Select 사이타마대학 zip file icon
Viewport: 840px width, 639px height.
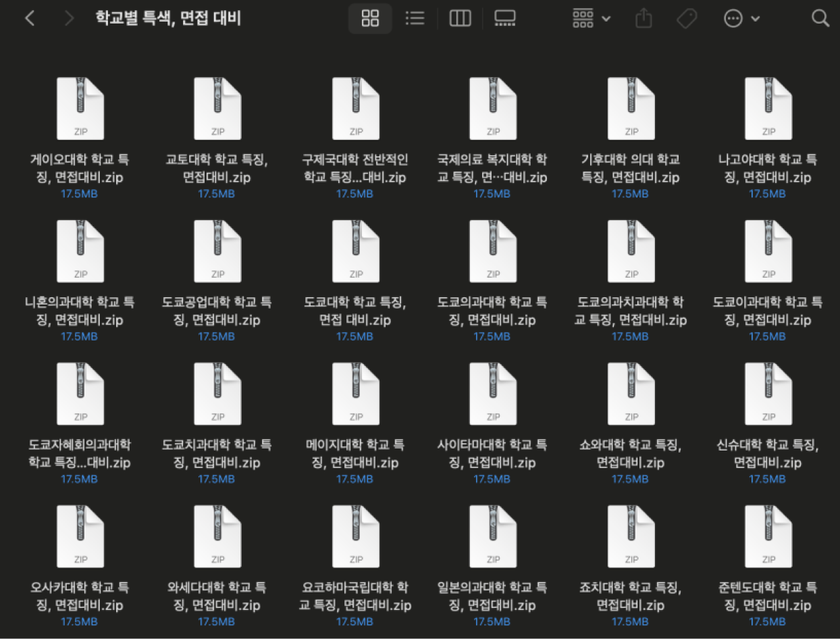click(x=493, y=394)
